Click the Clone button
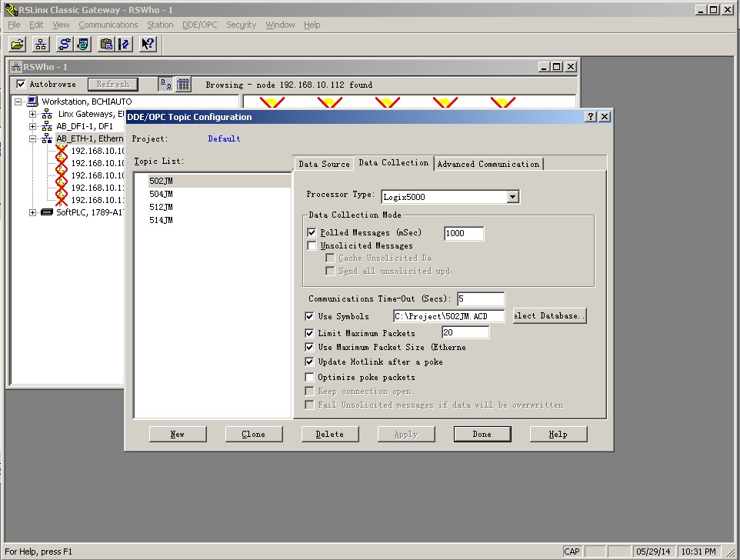This screenshot has width=740, height=560. click(x=254, y=434)
